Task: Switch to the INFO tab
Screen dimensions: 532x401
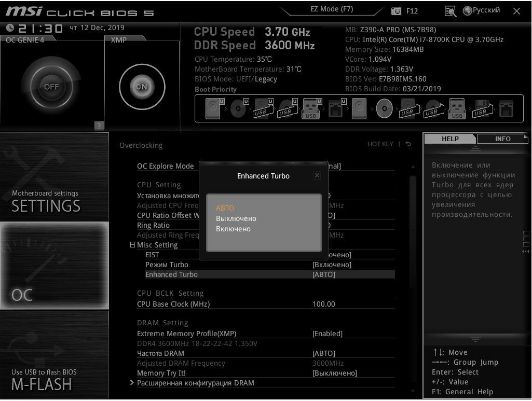Action: click(x=502, y=139)
